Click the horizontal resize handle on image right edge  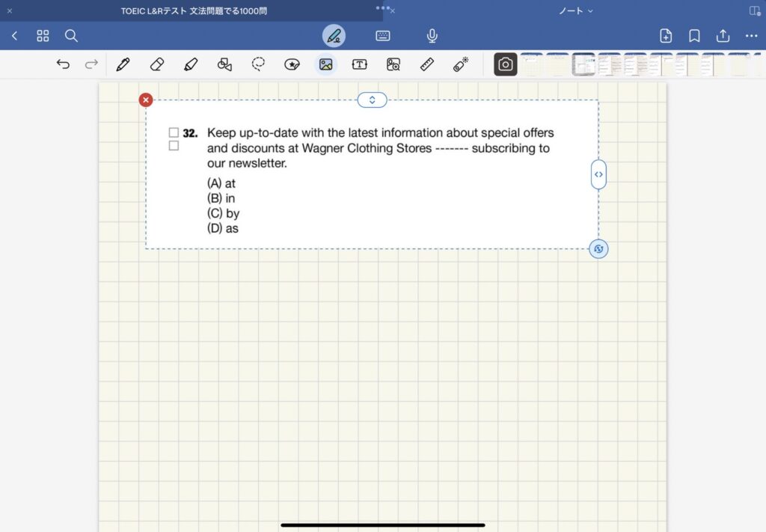click(598, 174)
